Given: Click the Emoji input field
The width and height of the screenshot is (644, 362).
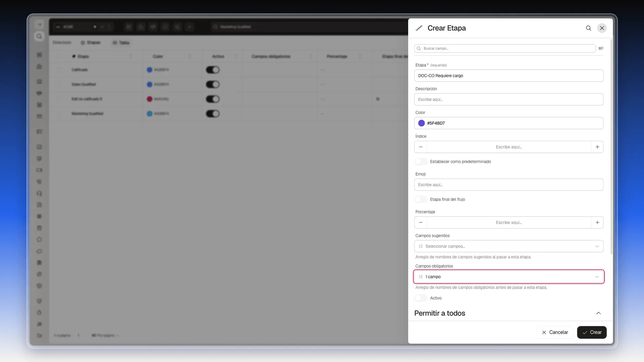Looking at the screenshot, I should pos(509,185).
